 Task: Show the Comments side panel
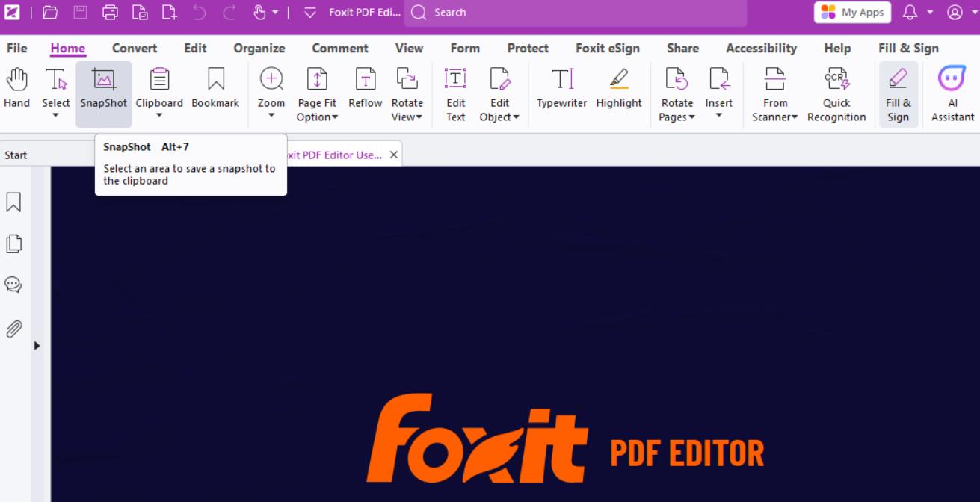pyautogui.click(x=13, y=285)
